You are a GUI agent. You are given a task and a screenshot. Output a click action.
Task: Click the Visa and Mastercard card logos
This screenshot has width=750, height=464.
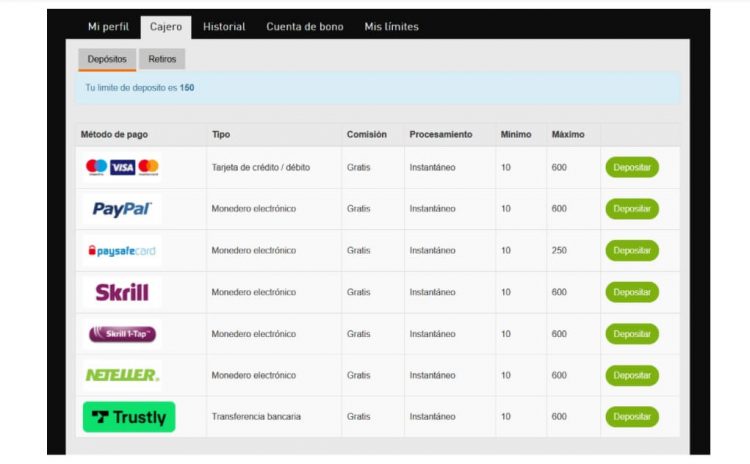[x=122, y=167]
